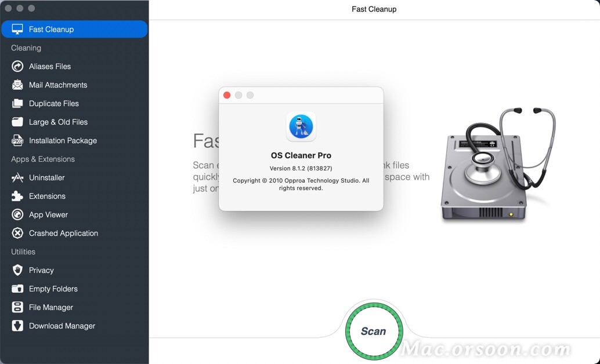Click the Fast Cleanup window title

point(374,9)
